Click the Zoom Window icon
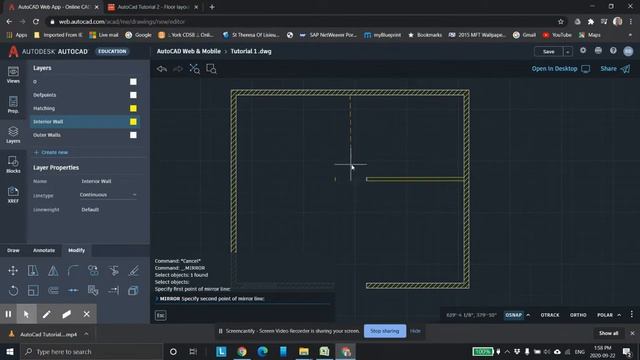 pos(211,69)
